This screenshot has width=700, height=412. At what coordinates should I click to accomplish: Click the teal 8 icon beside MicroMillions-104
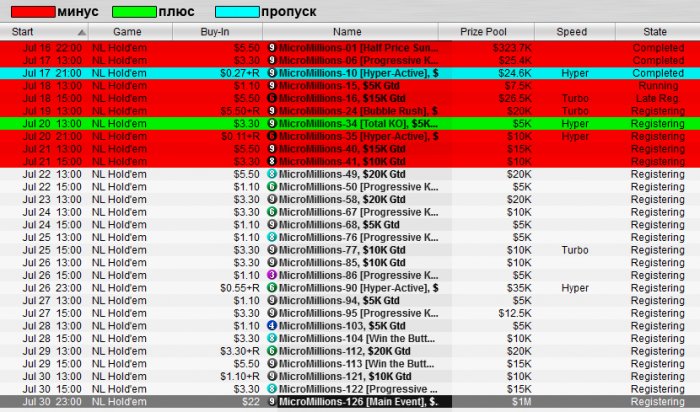click(272, 338)
